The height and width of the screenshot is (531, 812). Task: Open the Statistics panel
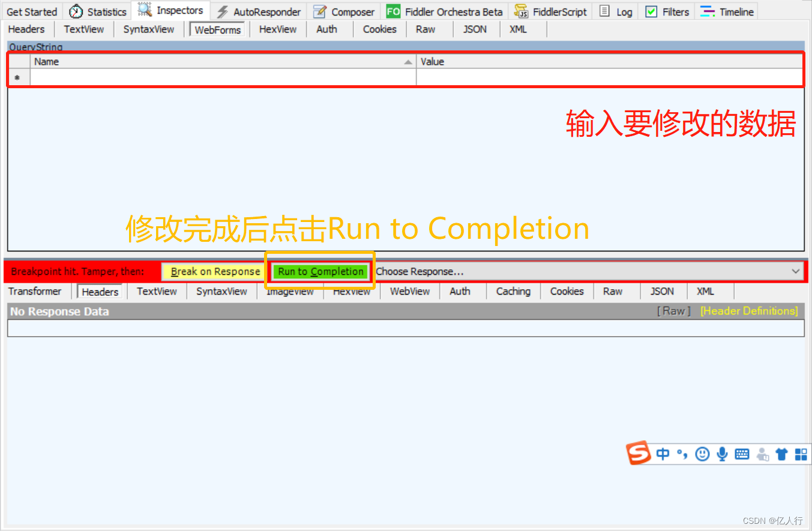click(97, 11)
